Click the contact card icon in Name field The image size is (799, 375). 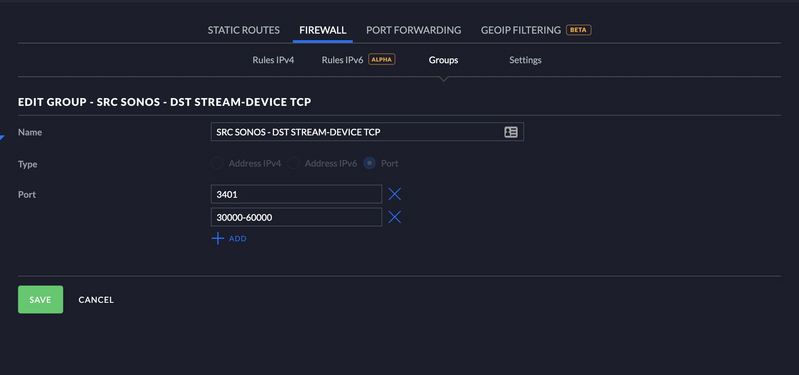(511, 132)
